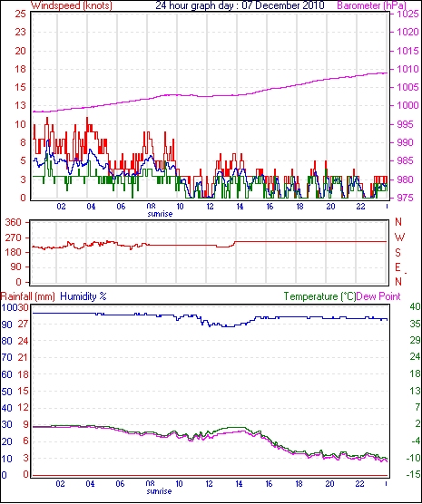Click the Barometer (hPa) axis title
Viewport: 422px width, 504px height.
(372, 5)
